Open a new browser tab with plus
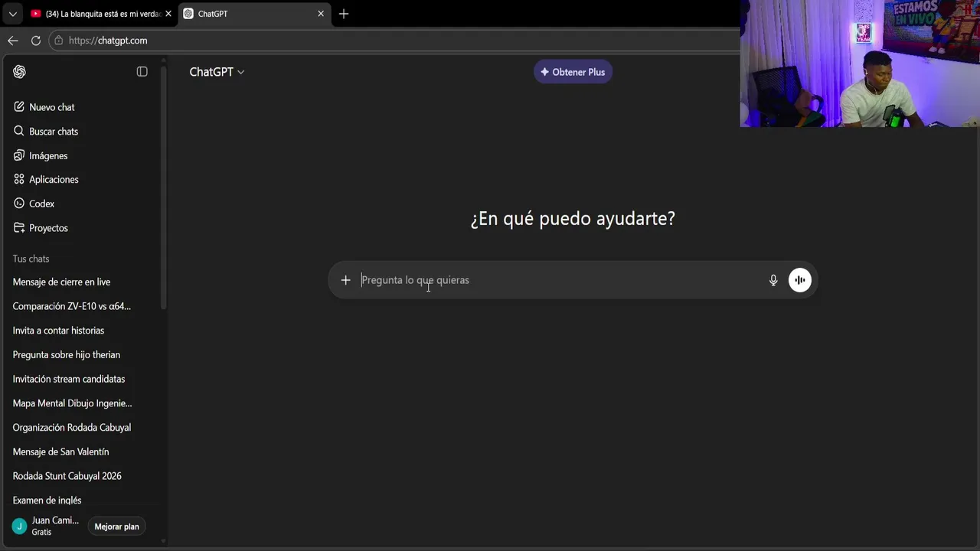Screen dimensions: 980x551 tap(343, 14)
